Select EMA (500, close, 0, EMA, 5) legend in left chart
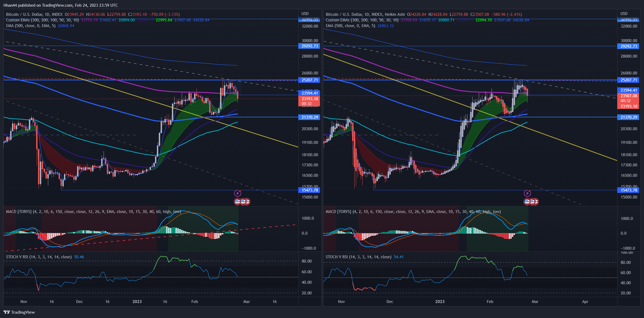 tap(31, 26)
